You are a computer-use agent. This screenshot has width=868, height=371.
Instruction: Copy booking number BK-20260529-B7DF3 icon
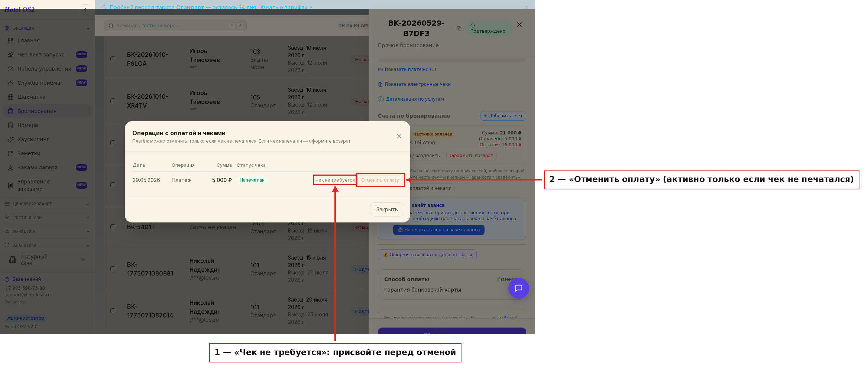pyautogui.click(x=459, y=29)
